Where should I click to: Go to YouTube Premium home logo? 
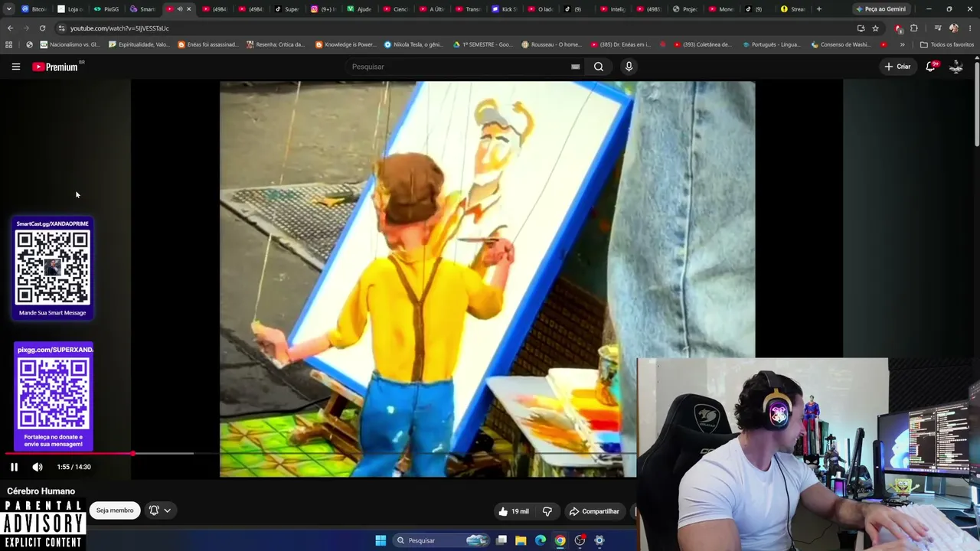tap(55, 67)
